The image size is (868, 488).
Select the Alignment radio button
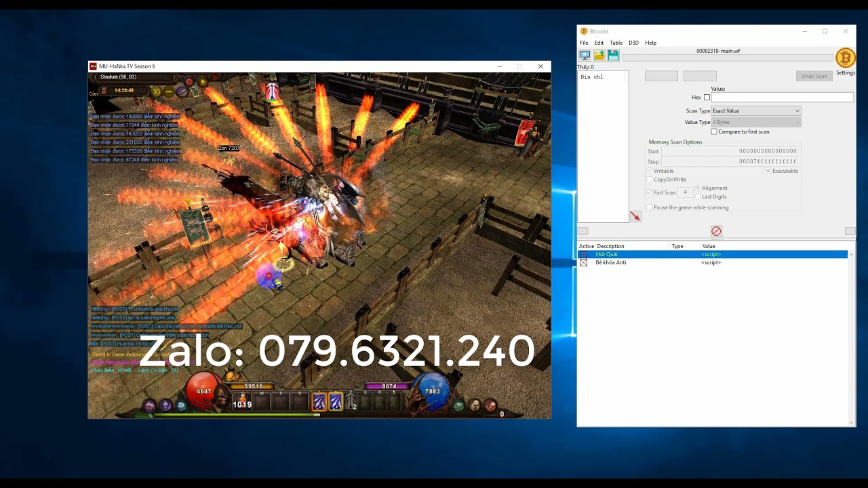pos(698,188)
